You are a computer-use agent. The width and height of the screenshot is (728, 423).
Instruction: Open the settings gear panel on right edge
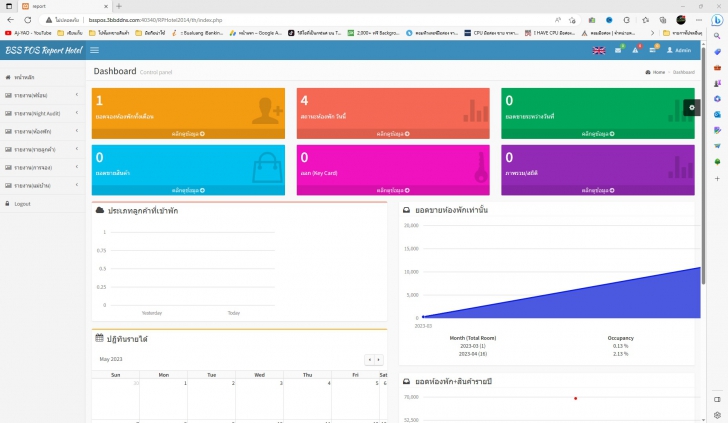691,107
